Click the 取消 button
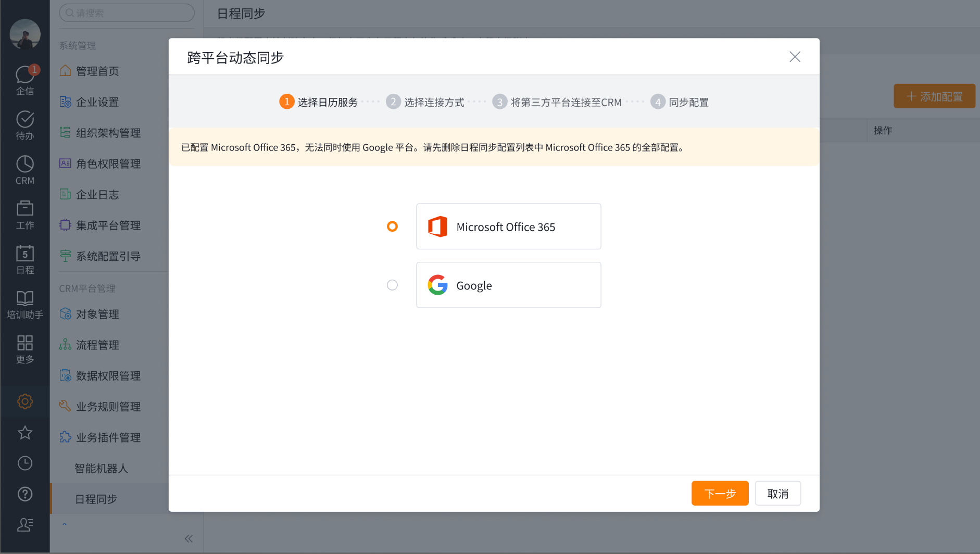The width and height of the screenshot is (980, 554). (777, 493)
